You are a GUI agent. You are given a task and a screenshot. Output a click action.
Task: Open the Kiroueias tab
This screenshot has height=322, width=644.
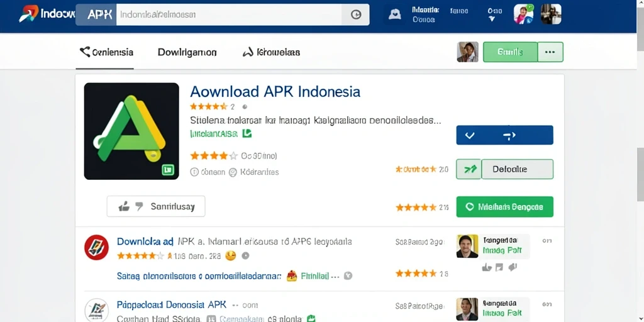click(x=272, y=52)
